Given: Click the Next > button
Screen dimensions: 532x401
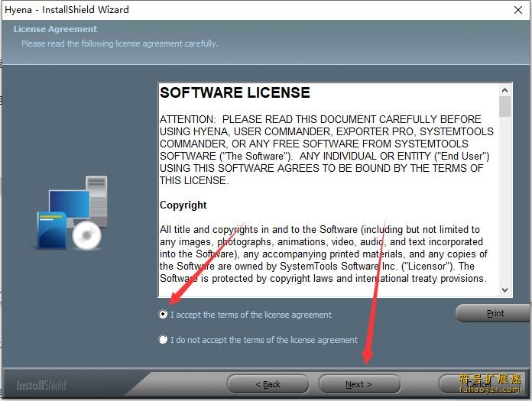Looking at the screenshot, I should (x=359, y=384).
